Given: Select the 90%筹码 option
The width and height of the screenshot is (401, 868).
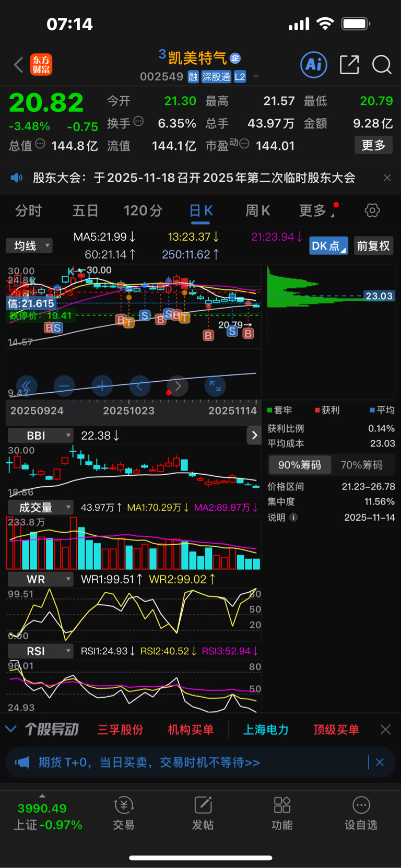Looking at the screenshot, I should (299, 465).
